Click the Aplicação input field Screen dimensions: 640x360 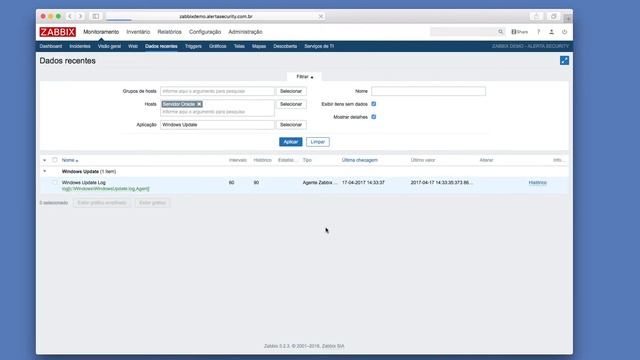coord(217,124)
